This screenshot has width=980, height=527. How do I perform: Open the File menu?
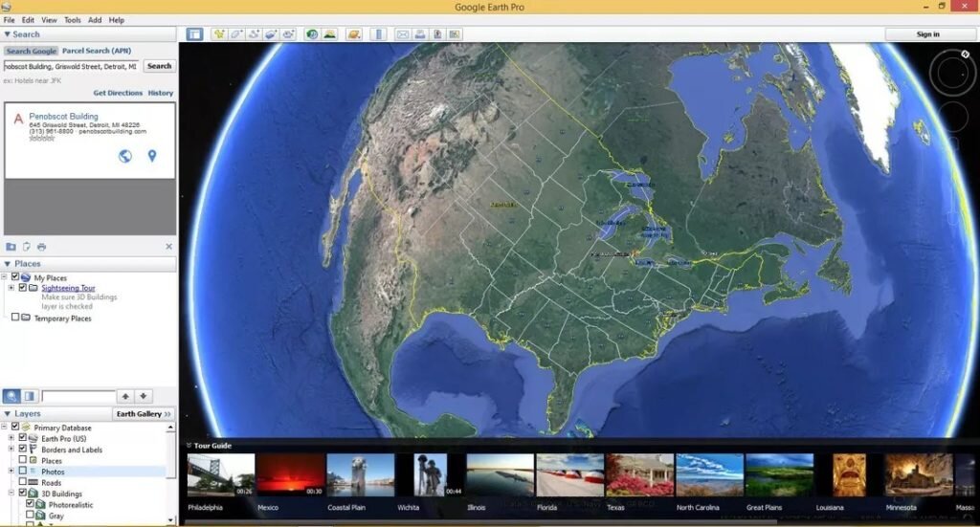[9, 20]
